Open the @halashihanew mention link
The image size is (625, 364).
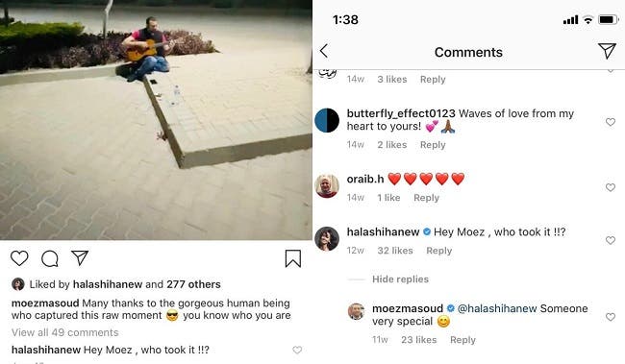point(497,308)
